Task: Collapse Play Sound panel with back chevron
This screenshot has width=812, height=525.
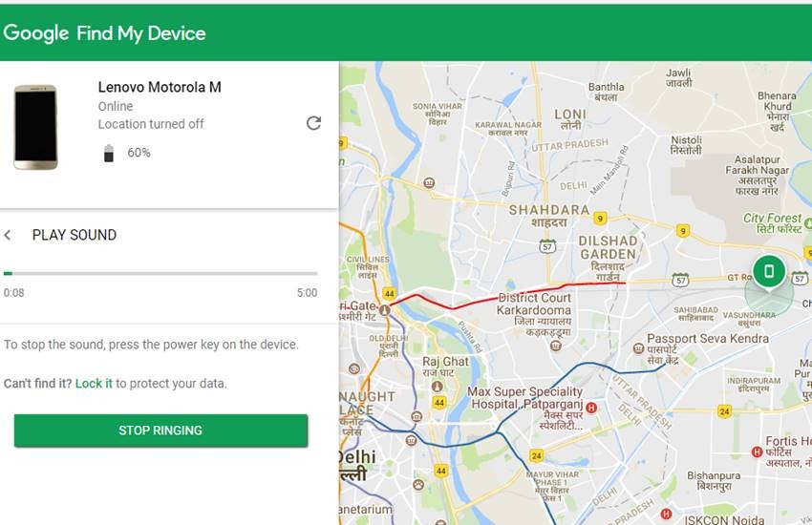Action: [8, 235]
